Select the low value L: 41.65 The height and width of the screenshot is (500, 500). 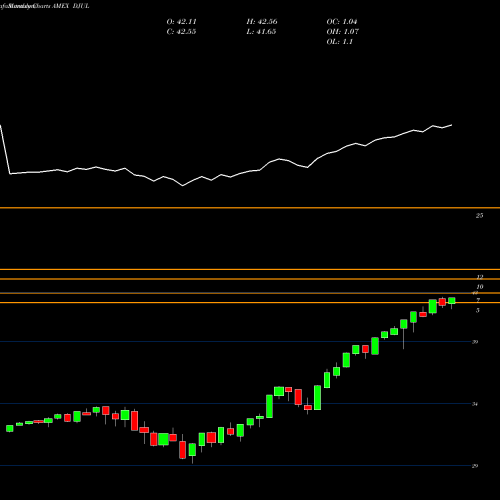click(x=261, y=32)
